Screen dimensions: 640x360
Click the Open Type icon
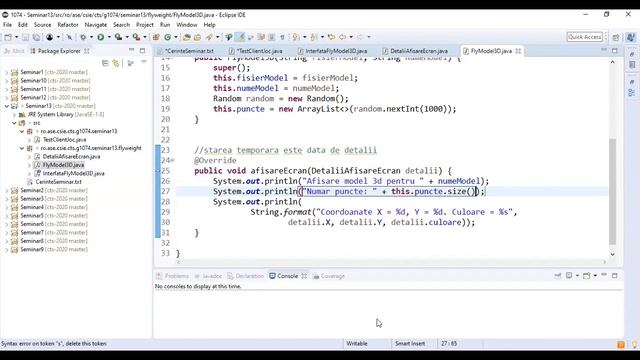click(187, 37)
